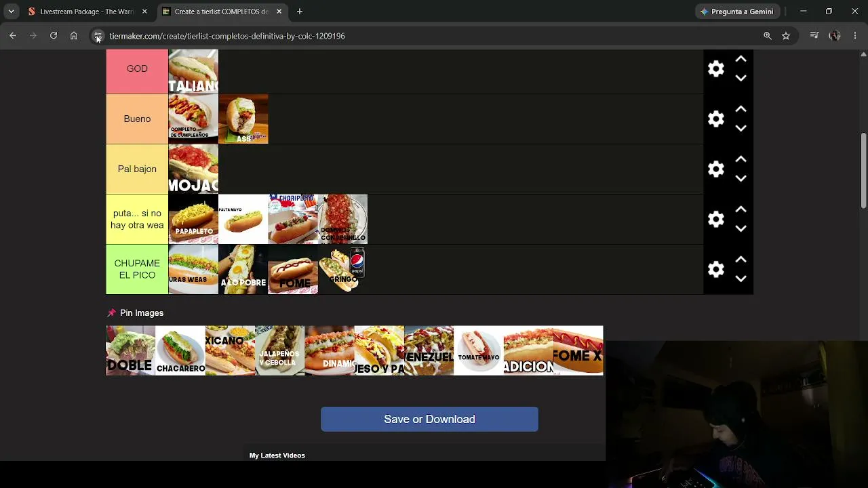Select the A LO POBRE completo image
The width and height of the screenshot is (868, 488).
coord(243,269)
